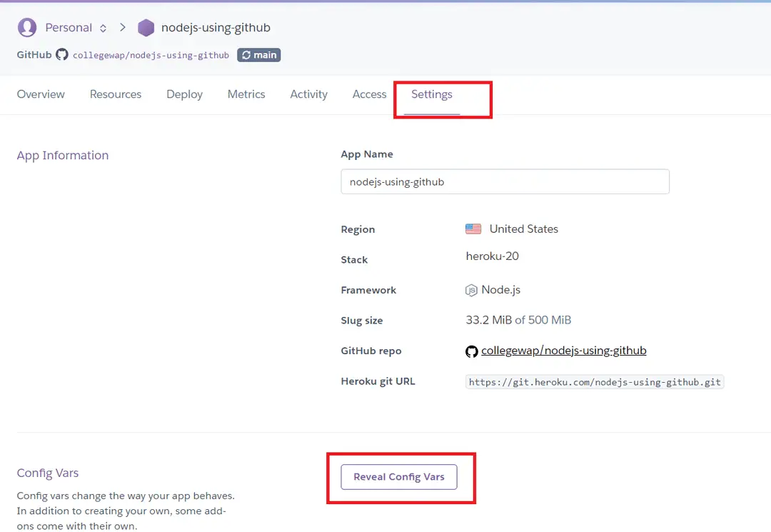Open the collegewap/nodejs-using-github repo link
The height and width of the screenshot is (532, 771).
563,351
